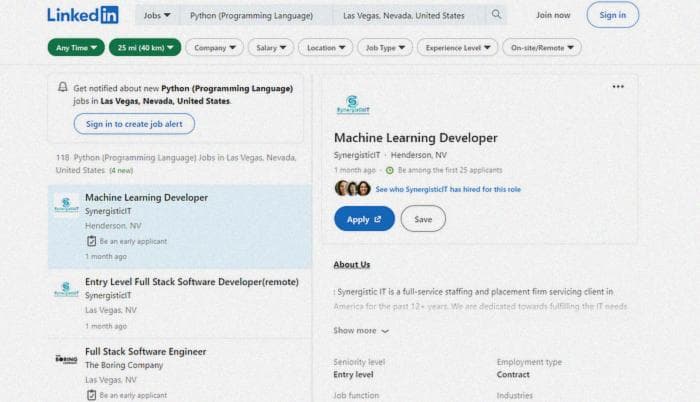Click SynergisticIT logo in job details
Viewport: 700px width, 402px height.
[353, 105]
